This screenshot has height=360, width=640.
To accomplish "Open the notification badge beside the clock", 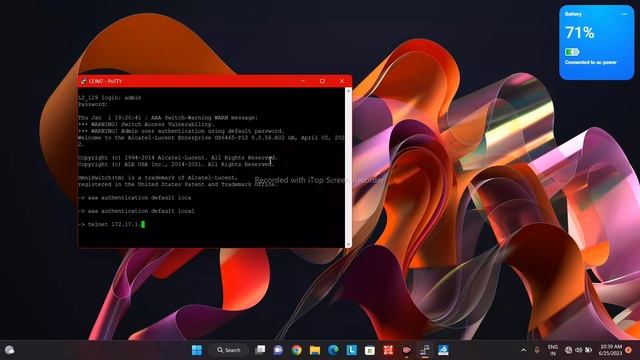I will tap(629, 350).
